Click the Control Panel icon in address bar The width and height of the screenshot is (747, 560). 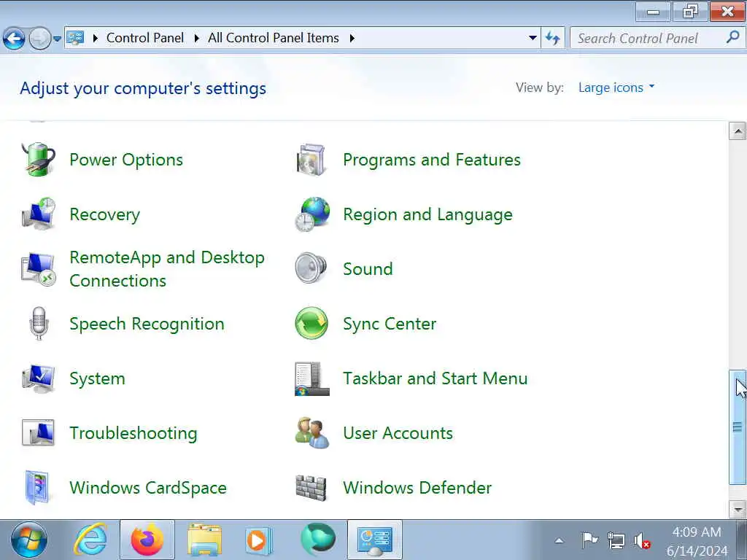click(75, 38)
